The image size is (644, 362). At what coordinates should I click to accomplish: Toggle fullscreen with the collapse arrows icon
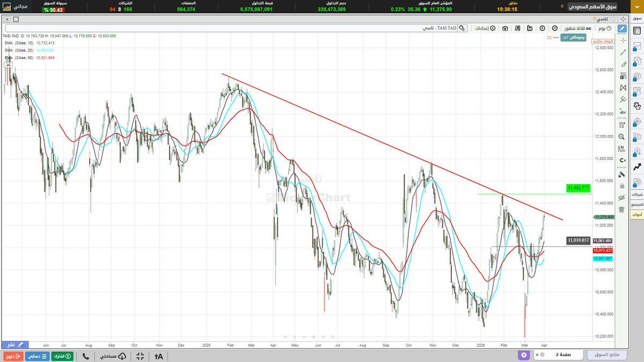(x=140, y=356)
